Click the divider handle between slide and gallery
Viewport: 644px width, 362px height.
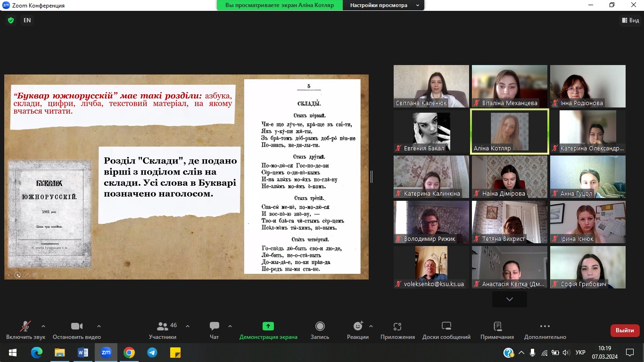coord(372,177)
